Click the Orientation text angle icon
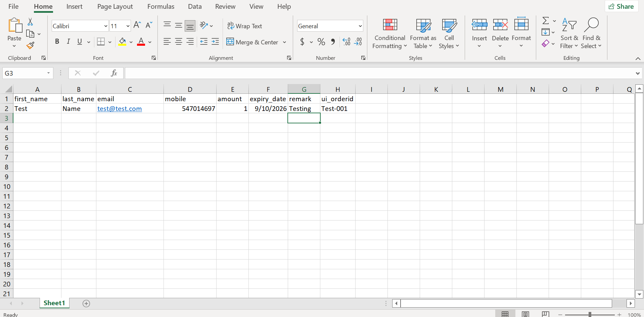Screen dimensions: 644x317 pyautogui.click(x=204, y=25)
